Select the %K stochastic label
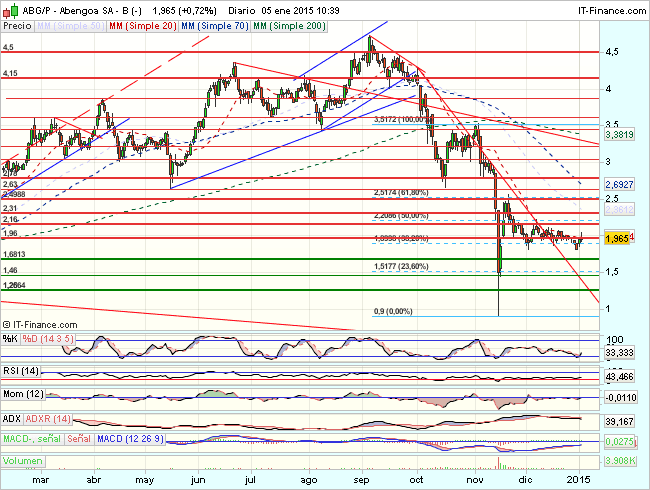 (x=10, y=339)
